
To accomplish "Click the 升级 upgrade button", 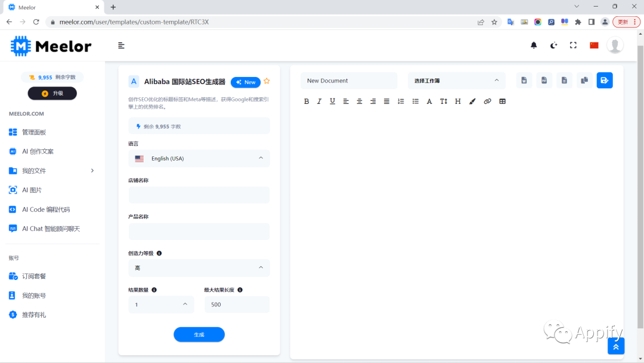I will 52,93.
